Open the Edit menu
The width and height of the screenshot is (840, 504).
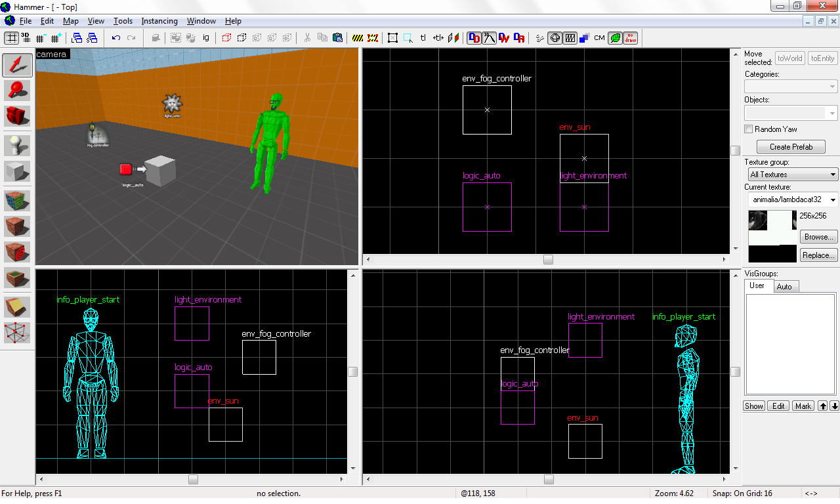47,21
